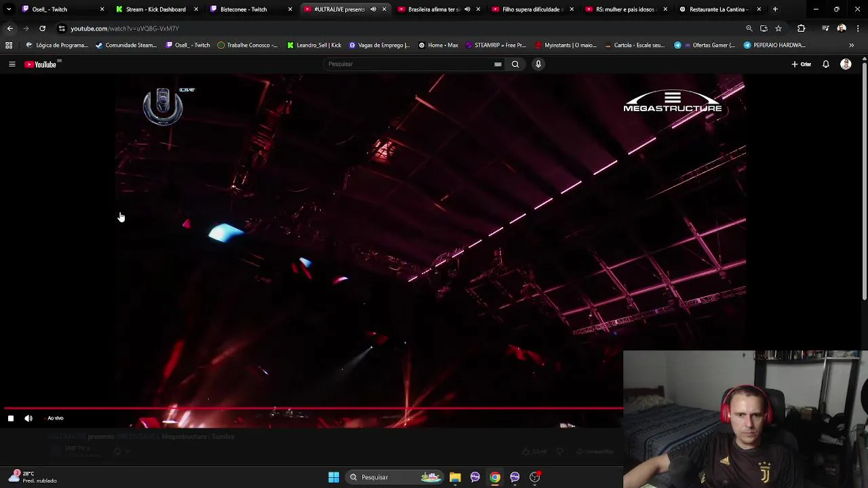868x488 pixels.
Task: Open the Comunidade Steam bookmark
Action: point(126,45)
